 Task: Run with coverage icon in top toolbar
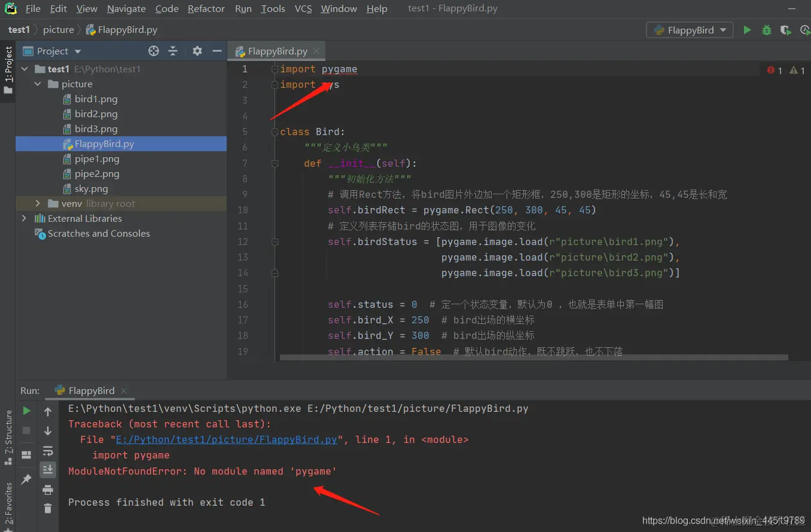(786, 30)
